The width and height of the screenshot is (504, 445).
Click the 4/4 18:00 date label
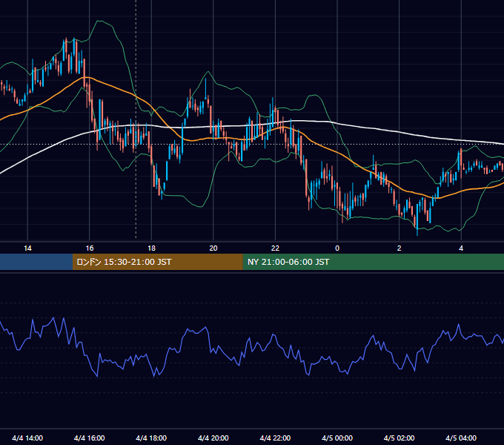(x=151, y=438)
